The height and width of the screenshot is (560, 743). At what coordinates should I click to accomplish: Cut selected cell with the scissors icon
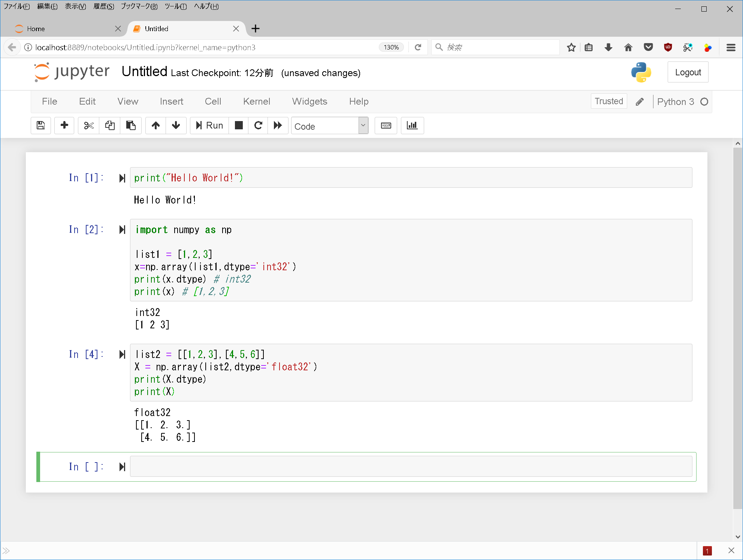[x=89, y=126]
